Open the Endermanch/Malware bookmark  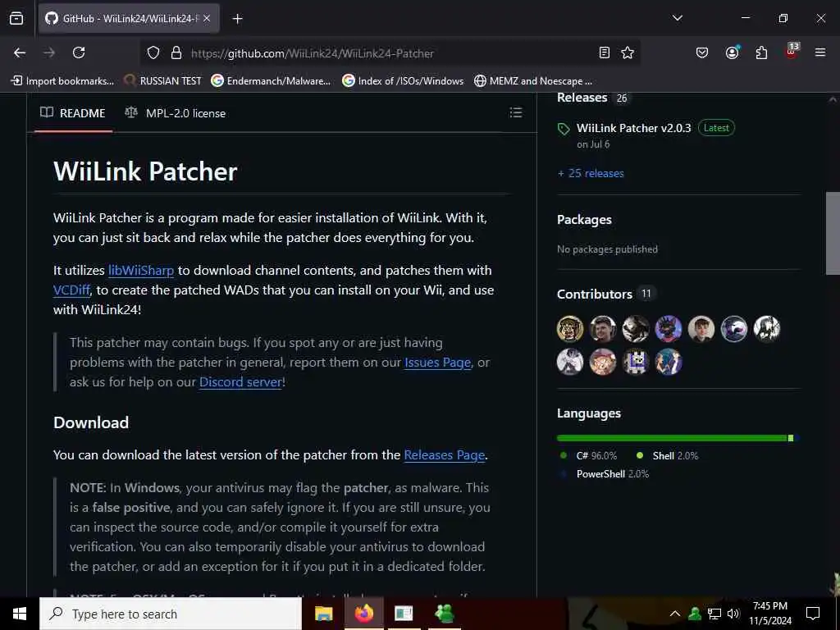(x=271, y=81)
